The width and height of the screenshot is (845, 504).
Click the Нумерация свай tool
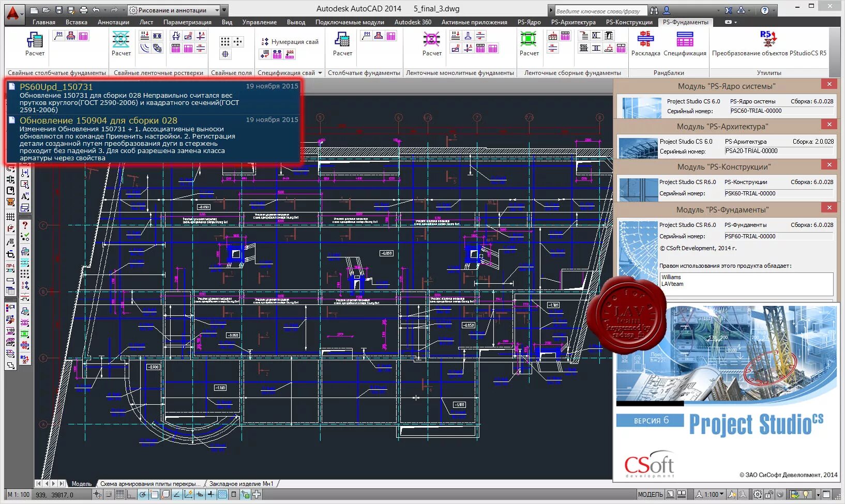point(290,41)
